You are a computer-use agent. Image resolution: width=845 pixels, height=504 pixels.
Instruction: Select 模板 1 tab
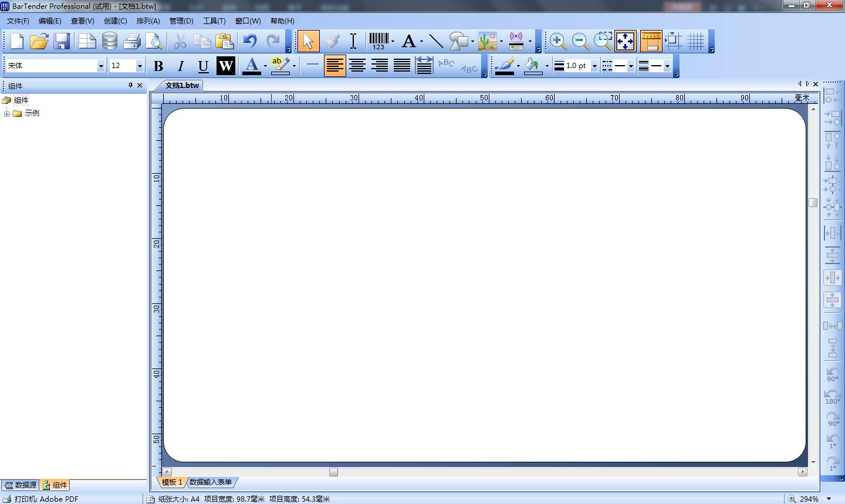click(173, 482)
